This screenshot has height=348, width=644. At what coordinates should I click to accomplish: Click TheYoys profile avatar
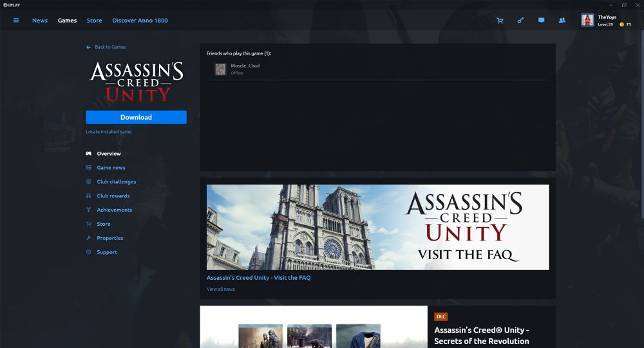coord(587,21)
